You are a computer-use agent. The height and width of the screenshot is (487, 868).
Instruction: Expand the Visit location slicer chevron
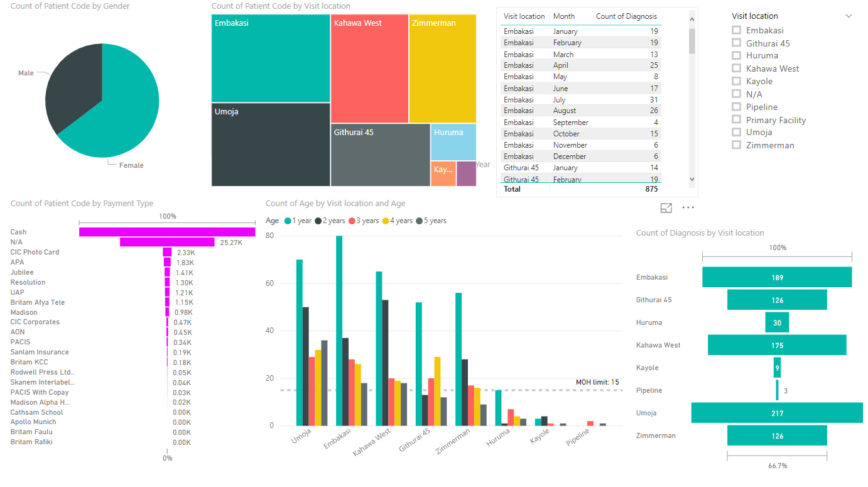click(x=849, y=16)
